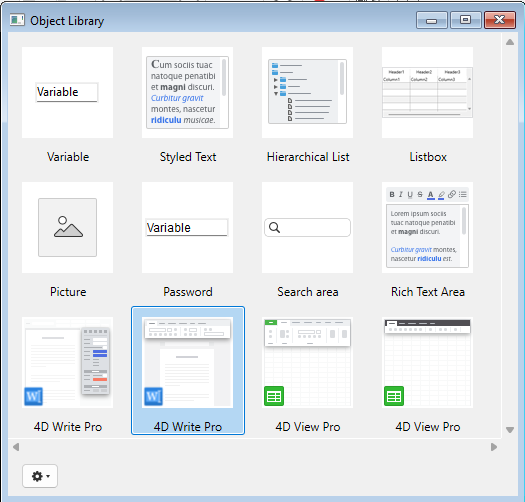This screenshot has height=502, width=525.
Task: Pick the Listbox object icon
Action: [427, 92]
